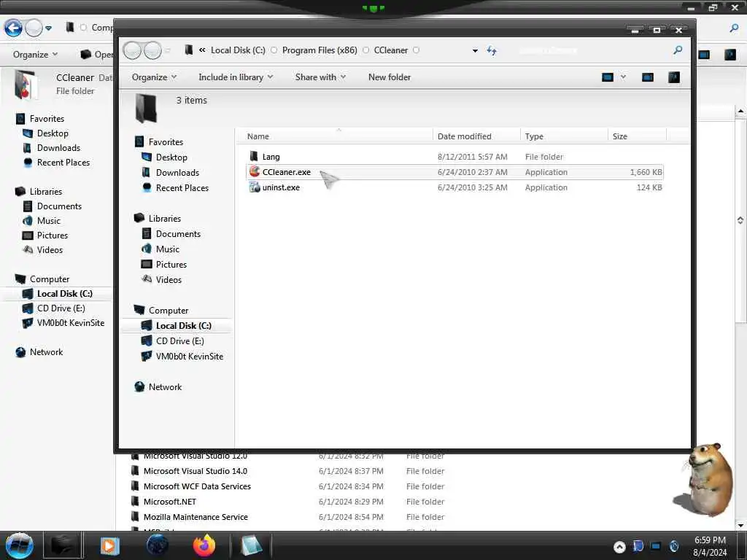Open help icon in front window toolbar
Image resolution: width=747 pixels, height=560 pixels.
pos(673,77)
